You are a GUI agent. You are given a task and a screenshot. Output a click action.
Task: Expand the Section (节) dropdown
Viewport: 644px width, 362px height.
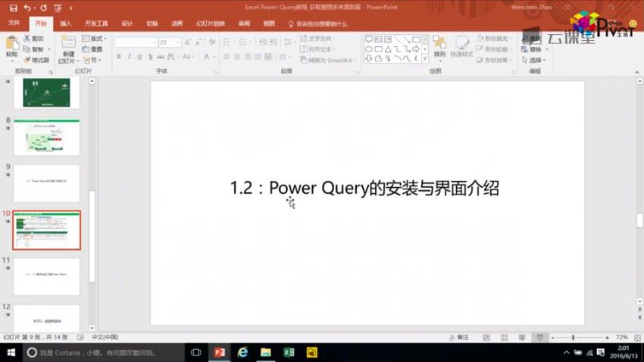(92, 61)
